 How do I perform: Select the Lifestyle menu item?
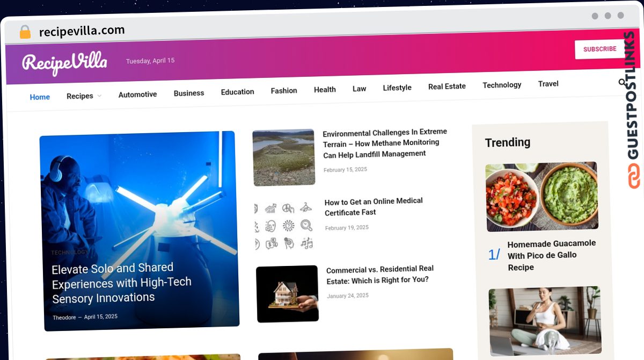click(397, 88)
